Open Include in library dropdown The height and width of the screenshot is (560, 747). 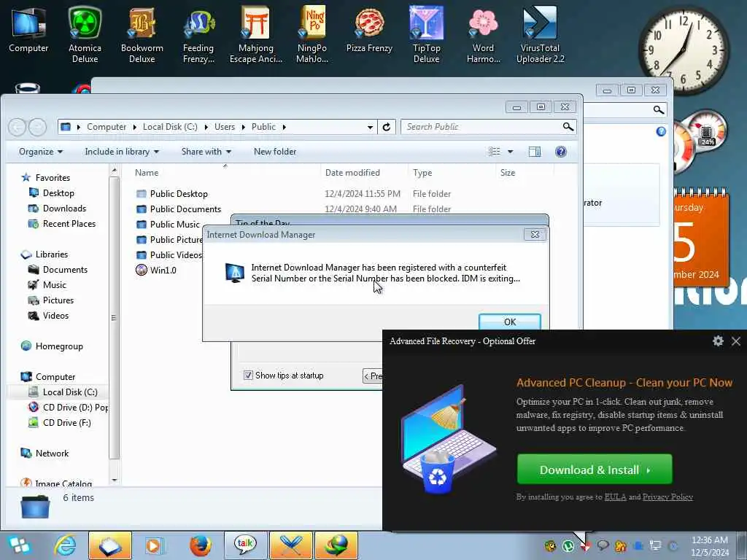point(122,152)
